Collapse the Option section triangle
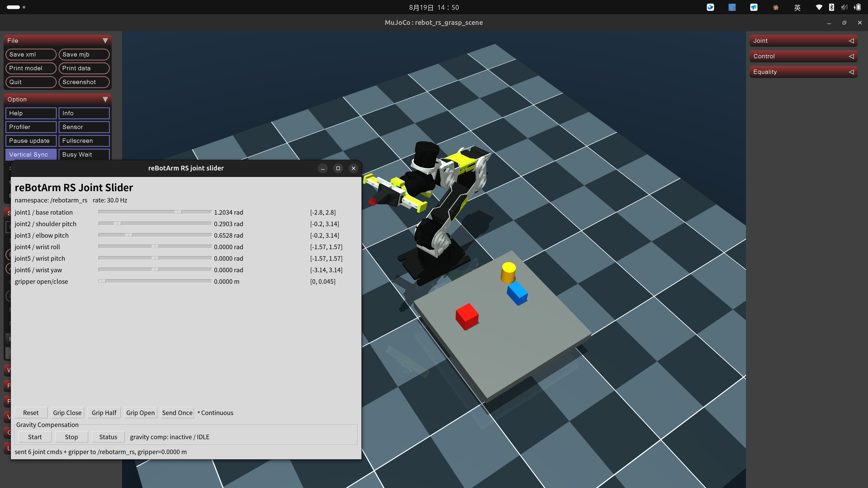The width and height of the screenshot is (868, 488). [105, 99]
